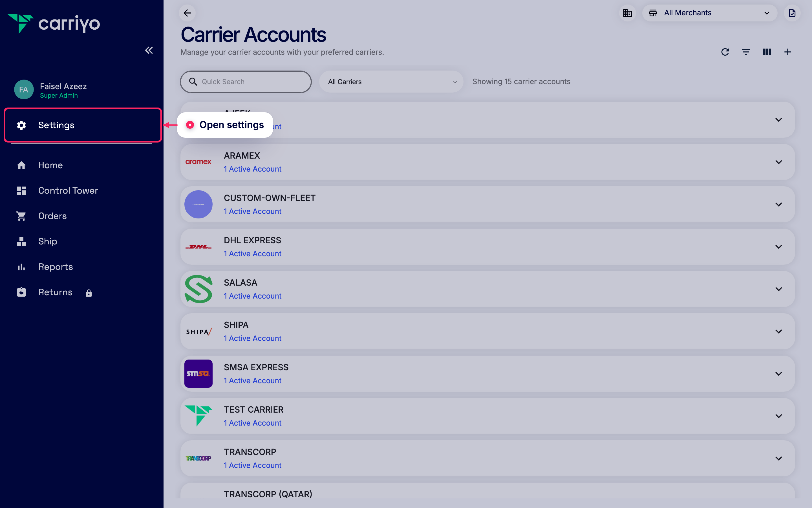The width and height of the screenshot is (812, 508).
Task: Expand the SHIPA carrier row
Action: 778,331
